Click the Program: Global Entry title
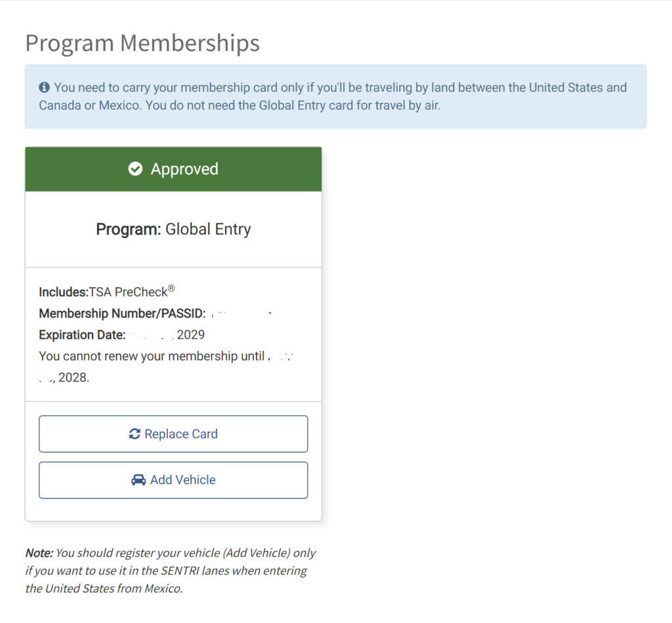 click(x=173, y=230)
